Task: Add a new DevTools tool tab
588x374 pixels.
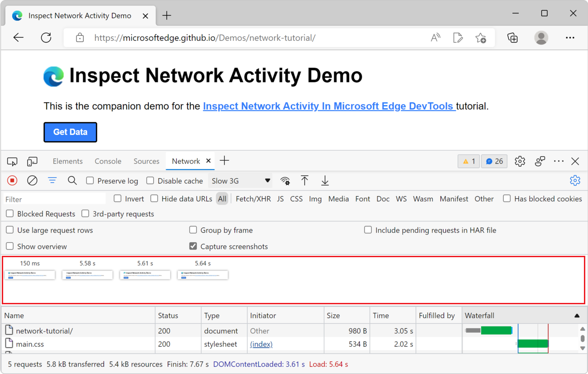Action: coord(224,161)
